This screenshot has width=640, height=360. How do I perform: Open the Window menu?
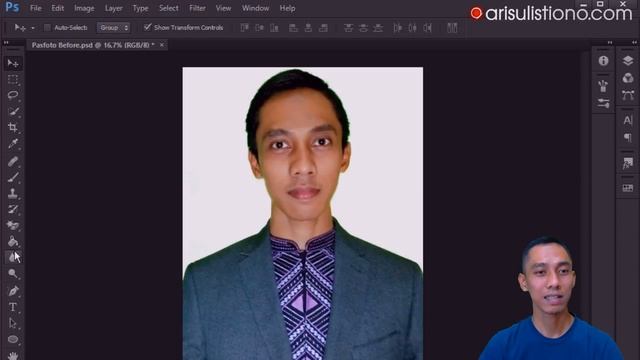tap(256, 8)
